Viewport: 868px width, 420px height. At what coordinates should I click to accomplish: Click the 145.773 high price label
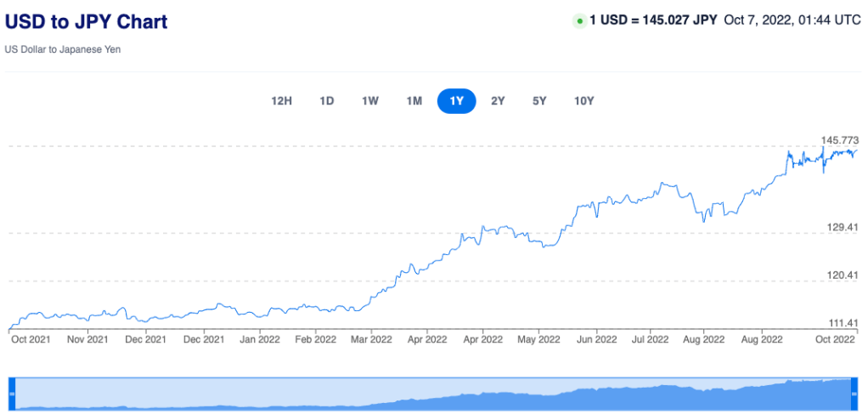840,139
